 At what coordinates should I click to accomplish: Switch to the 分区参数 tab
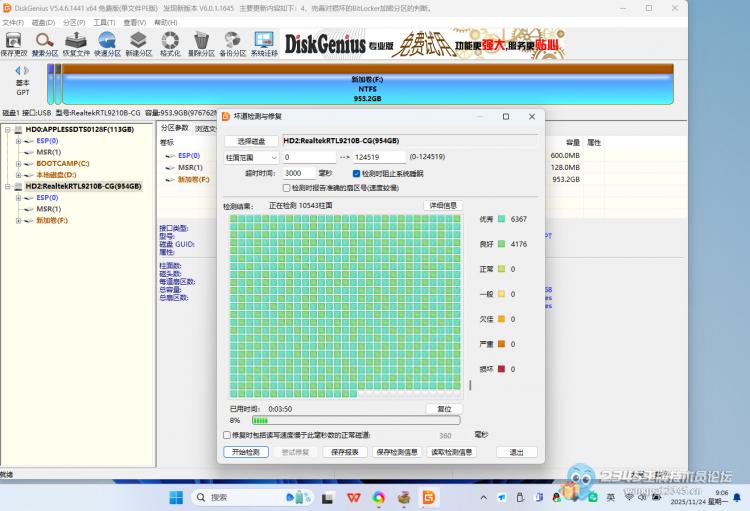pos(175,128)
